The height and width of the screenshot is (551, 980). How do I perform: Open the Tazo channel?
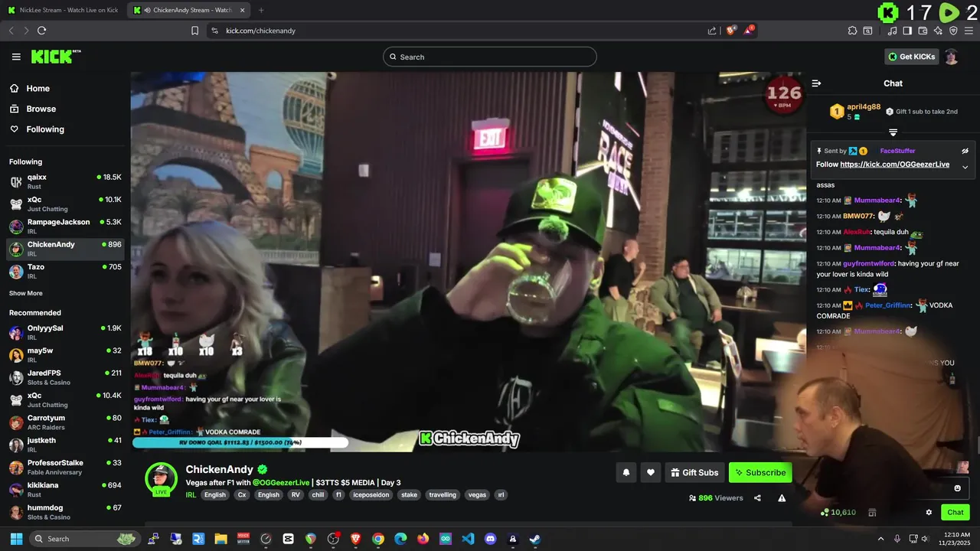click(x=65, y=271)
